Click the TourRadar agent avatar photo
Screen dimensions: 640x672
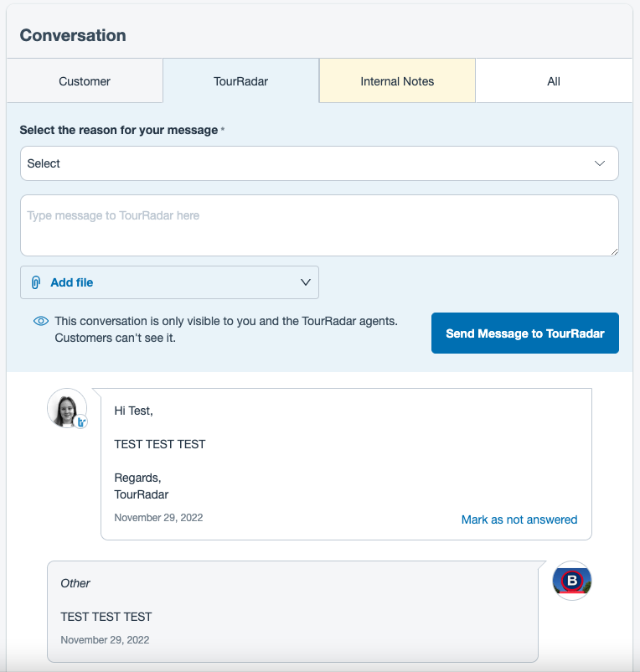pyautogui.click(x=66, y=408)
